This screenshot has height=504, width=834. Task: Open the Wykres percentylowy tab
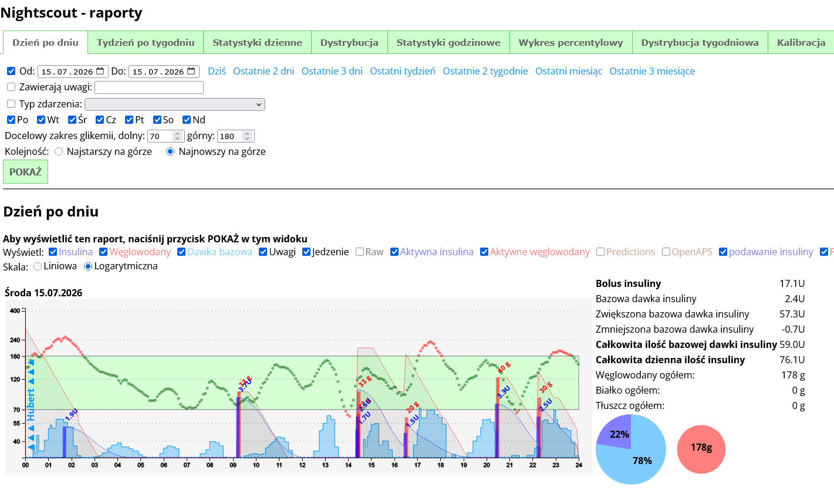coord(570,42)
